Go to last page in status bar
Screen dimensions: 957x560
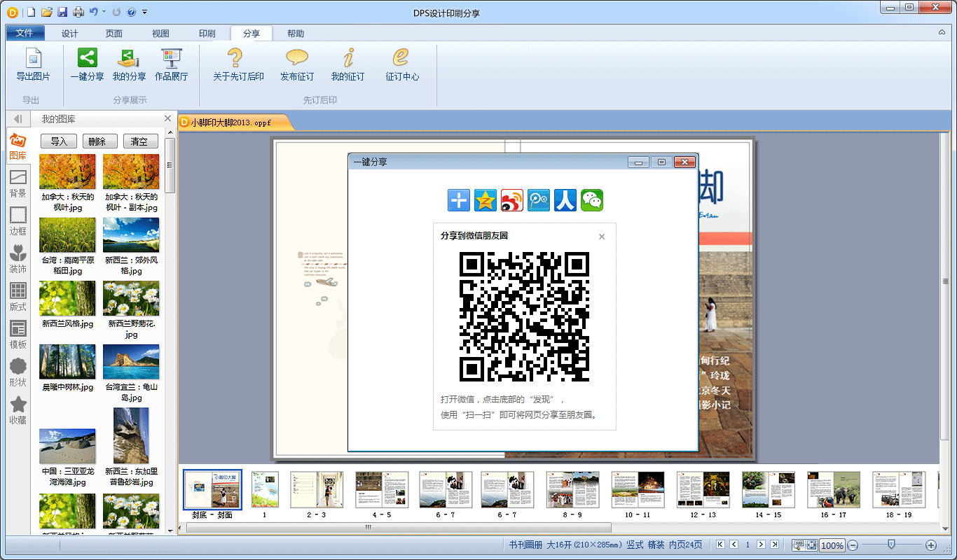tap(774, 545)
